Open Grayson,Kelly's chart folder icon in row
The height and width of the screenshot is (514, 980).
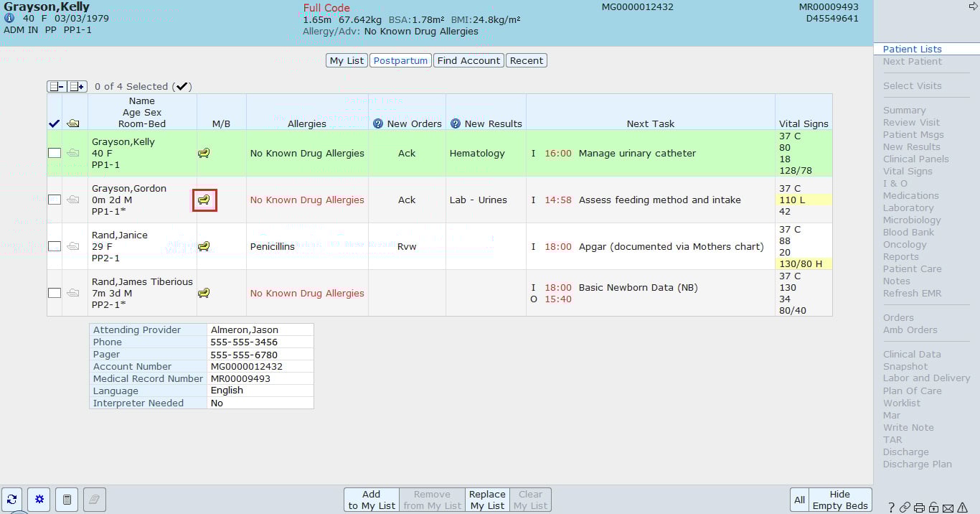(x=72, y=153)
